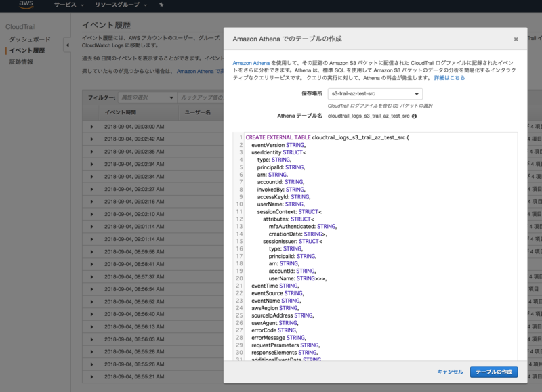Open the リソースグループ menu
542x392 pixels.
[121, 5]
